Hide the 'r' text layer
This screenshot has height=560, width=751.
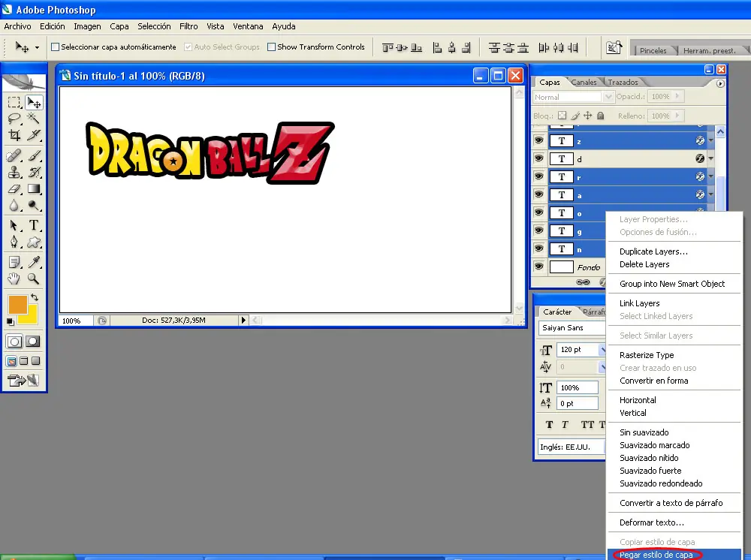coord(538,176)
